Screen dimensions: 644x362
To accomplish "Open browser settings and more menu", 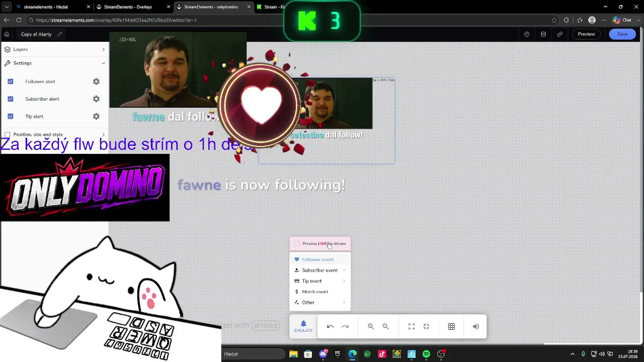I will coord(605,20).
